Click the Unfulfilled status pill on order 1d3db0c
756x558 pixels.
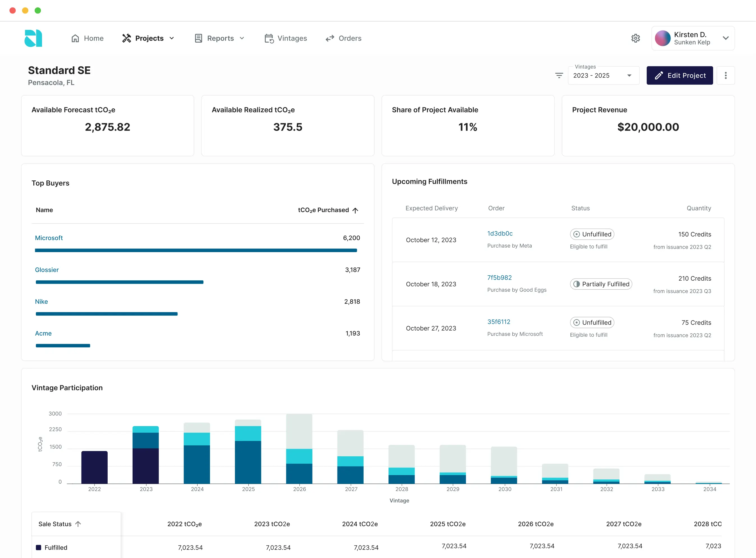click(x=592, y=234)
